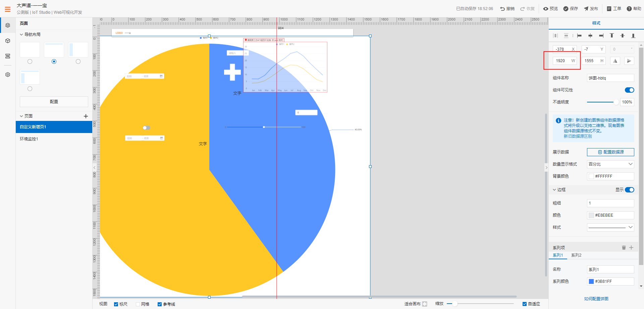Select page 自定义新增页1
Screen dimensions: 644x309
(x=54, y=127)
